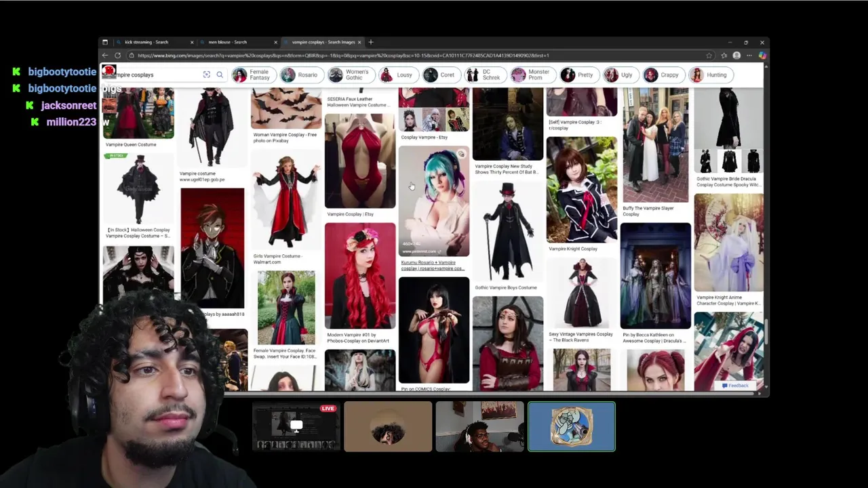Select the 'Hunting' filter chip
The image size is (868, 488).
(710, 75)
